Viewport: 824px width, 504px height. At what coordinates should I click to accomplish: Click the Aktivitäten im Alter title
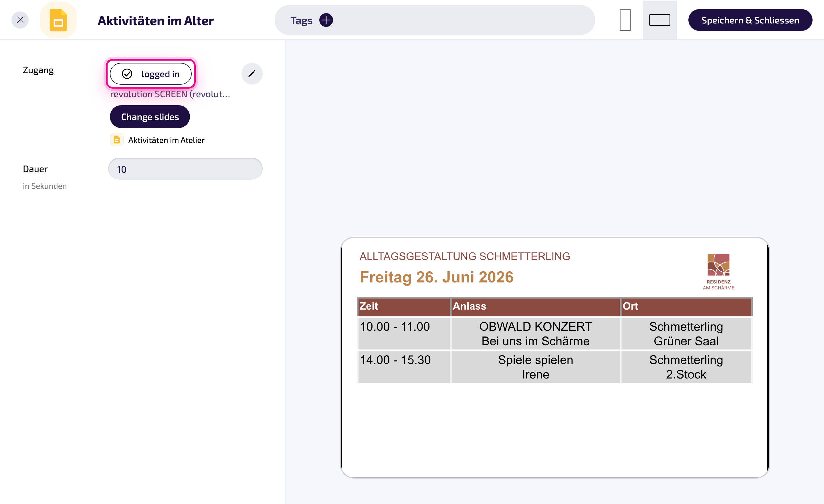click(156, 21)
